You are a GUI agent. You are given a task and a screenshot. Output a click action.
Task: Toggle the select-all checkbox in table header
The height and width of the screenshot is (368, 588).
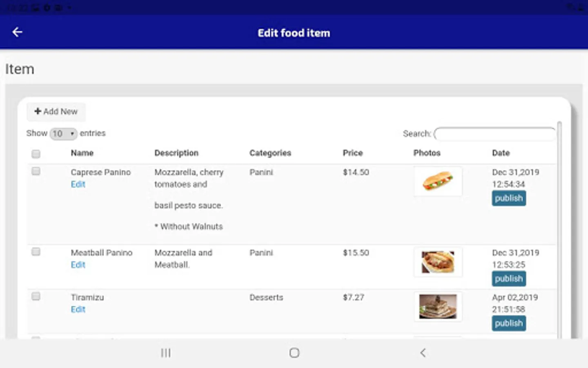tap(36, 154)
